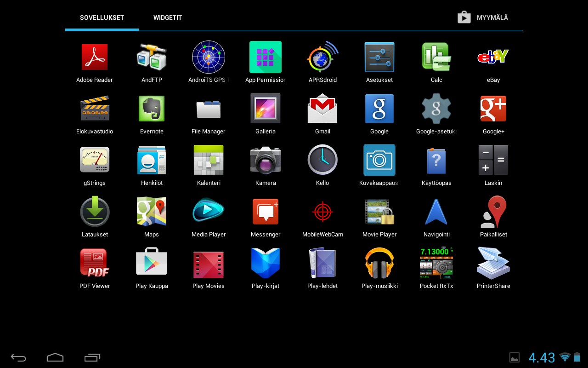Launch Movie Player
Viewport: 588px width, 368px height.
[x=379, y=212]
